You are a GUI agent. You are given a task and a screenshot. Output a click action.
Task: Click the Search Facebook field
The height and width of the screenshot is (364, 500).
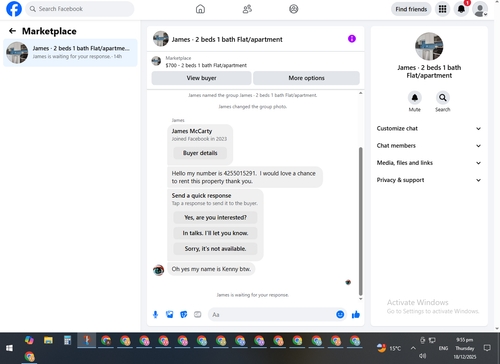click(80, 9)
